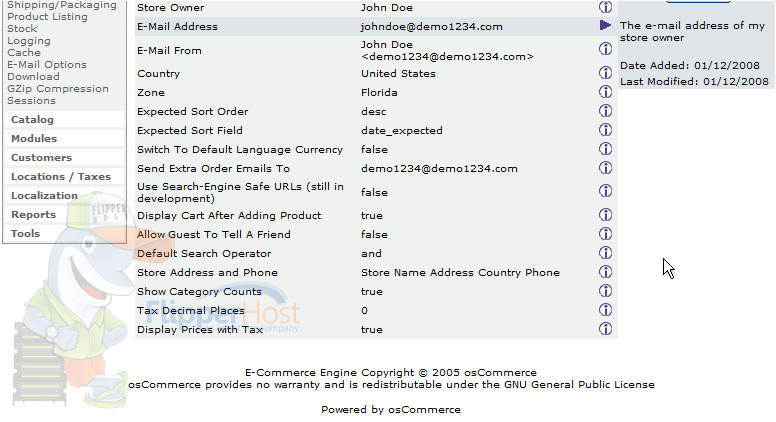Select Default Search Operator title
The height and width of the screenshot is (422, 776).
point(204,254)
